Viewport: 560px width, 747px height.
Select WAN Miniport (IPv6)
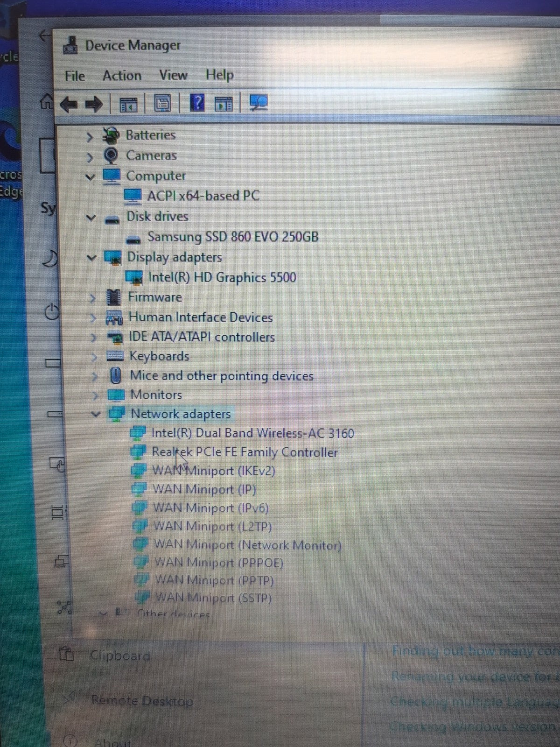pos(211,508)
